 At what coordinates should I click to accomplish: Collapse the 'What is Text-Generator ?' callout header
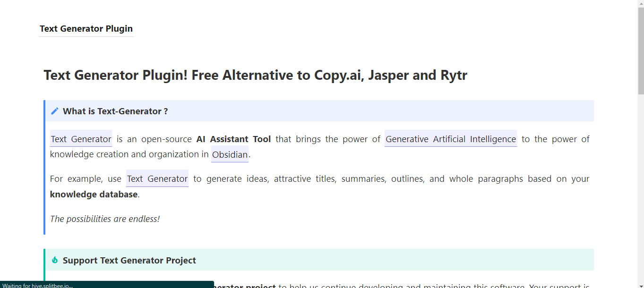tap(319, 111)
